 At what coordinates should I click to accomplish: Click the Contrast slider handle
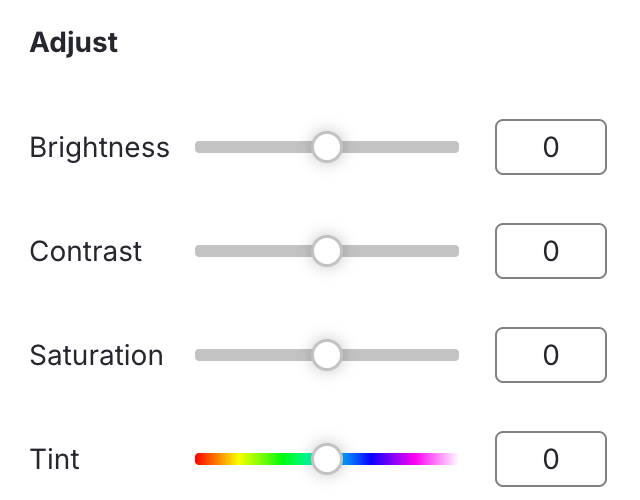click(326, 251)
